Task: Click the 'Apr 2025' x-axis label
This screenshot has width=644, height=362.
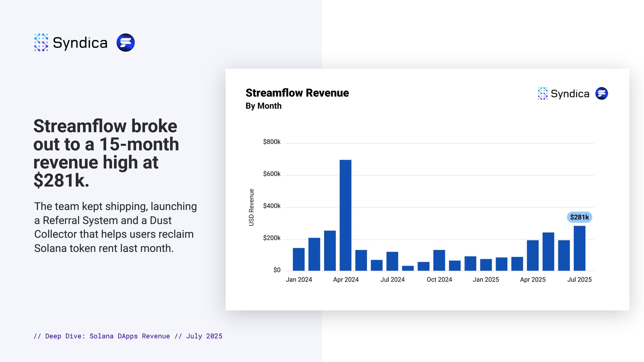Action: pos(533,280)
